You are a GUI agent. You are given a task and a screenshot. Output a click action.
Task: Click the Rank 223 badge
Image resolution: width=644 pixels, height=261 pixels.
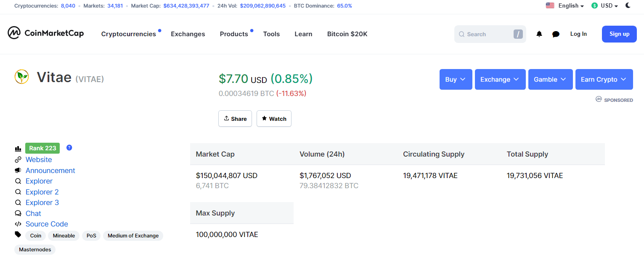coord(42,148)
